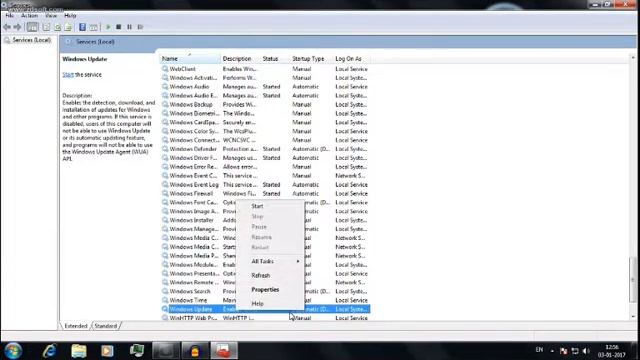The image size is (640, 360).
Task: Sort by the Startup Type column header
Action: pyautogui.click(x=311, y=59)
